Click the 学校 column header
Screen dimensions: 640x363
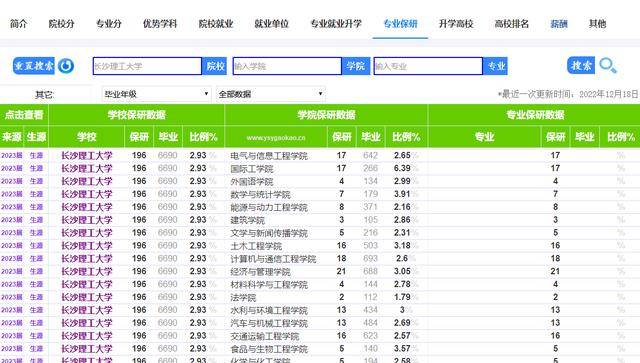87,137
